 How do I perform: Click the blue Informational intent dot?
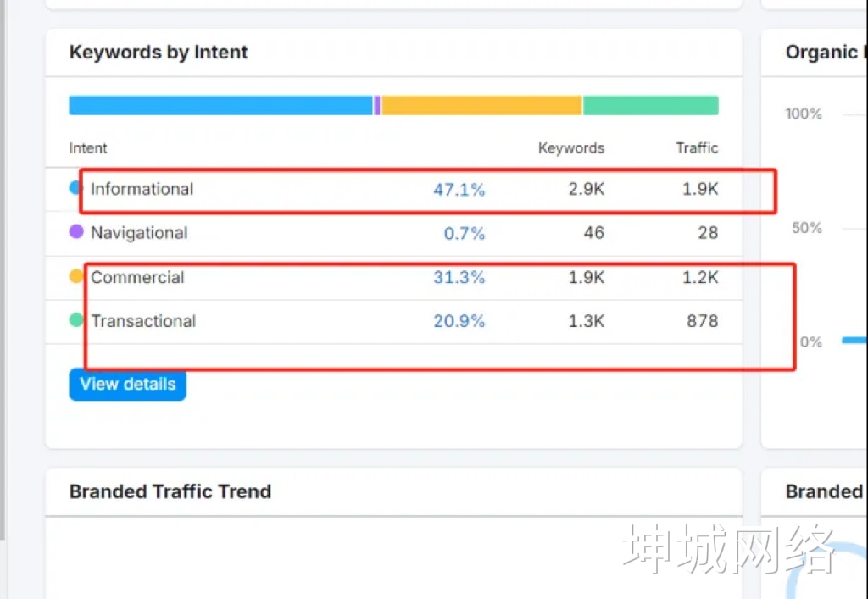pyautogui.click(x=75, y=188)
